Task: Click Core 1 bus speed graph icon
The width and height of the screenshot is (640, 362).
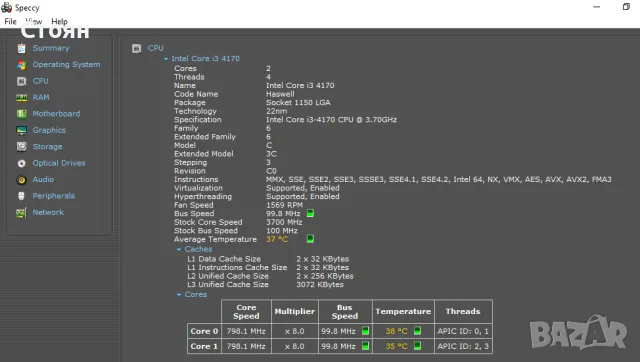Action: click(365, 346)
